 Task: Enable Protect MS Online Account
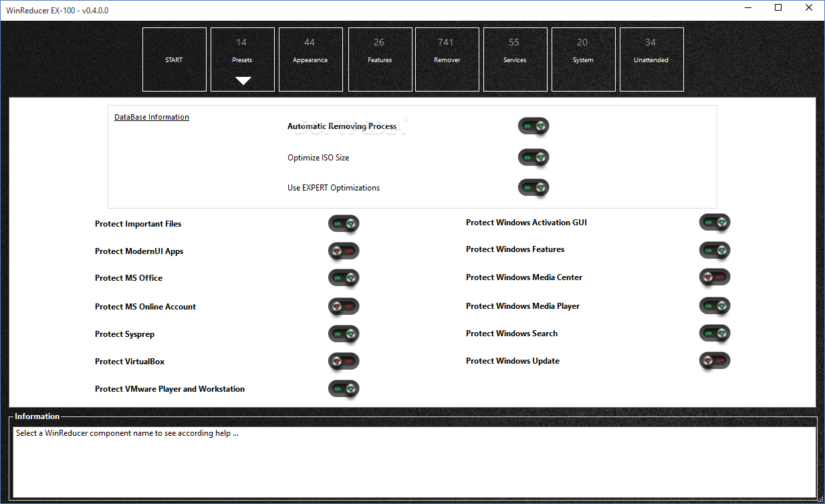(x=344, y=307)
